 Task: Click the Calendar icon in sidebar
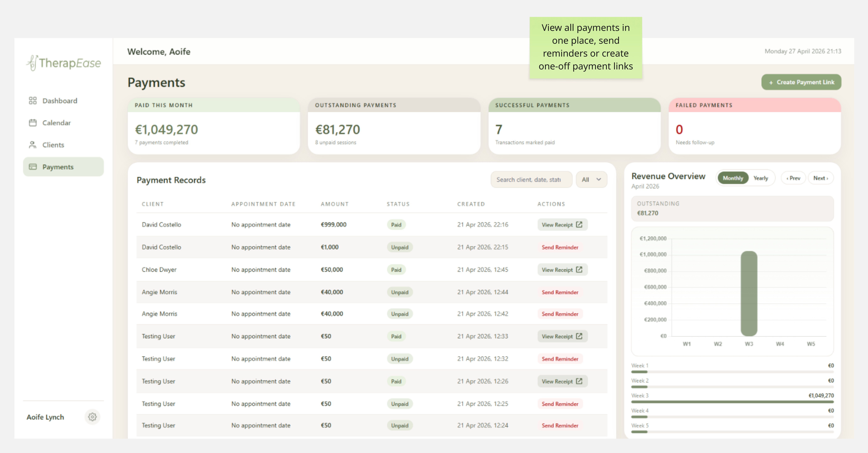pyautogui.click(x=33, y=123)
